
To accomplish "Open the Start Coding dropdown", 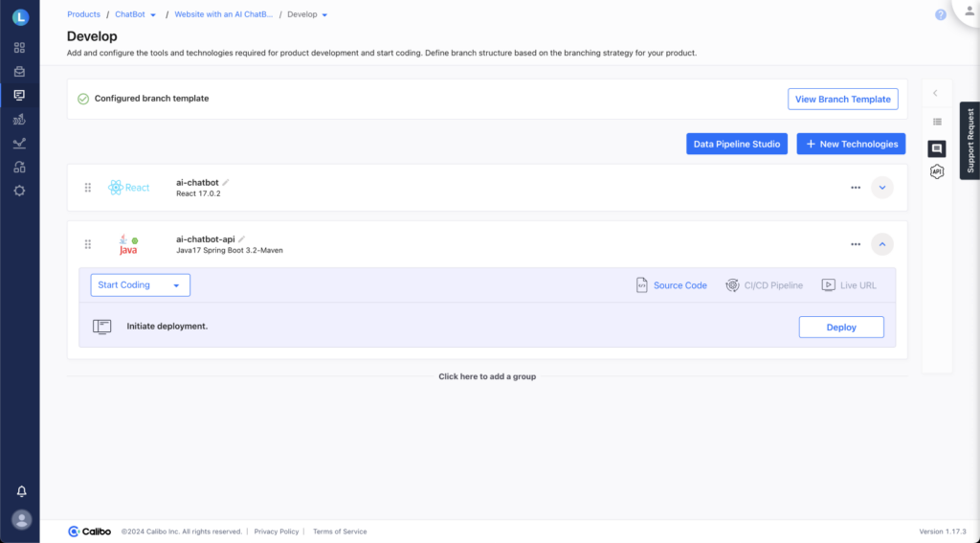I will (x=140, y=285).
